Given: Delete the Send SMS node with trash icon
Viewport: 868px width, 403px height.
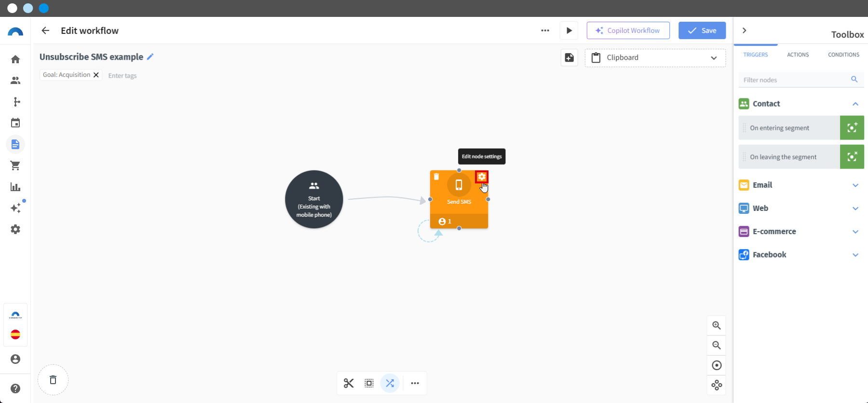Looking at the screenshot, I should click(436, 177).
